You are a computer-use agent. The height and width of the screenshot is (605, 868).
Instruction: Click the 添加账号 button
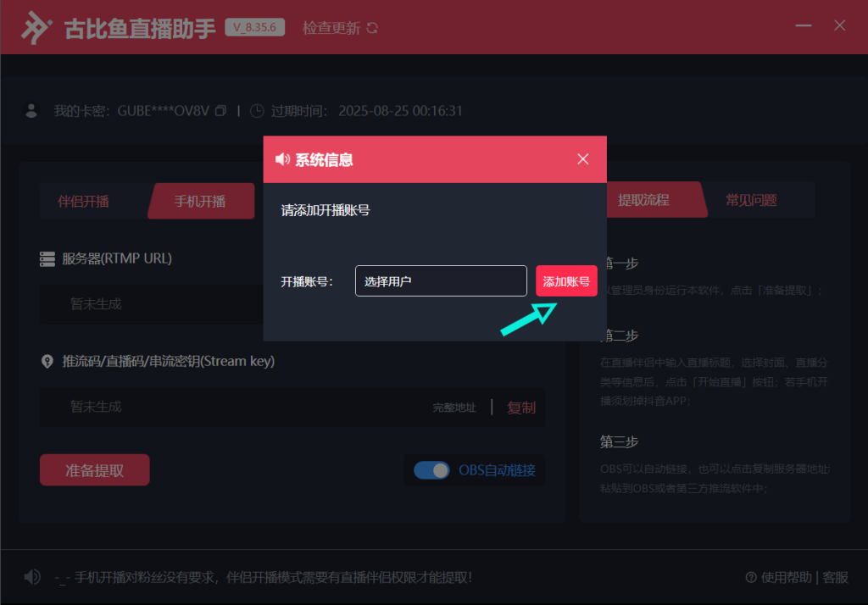coord(566,281)
